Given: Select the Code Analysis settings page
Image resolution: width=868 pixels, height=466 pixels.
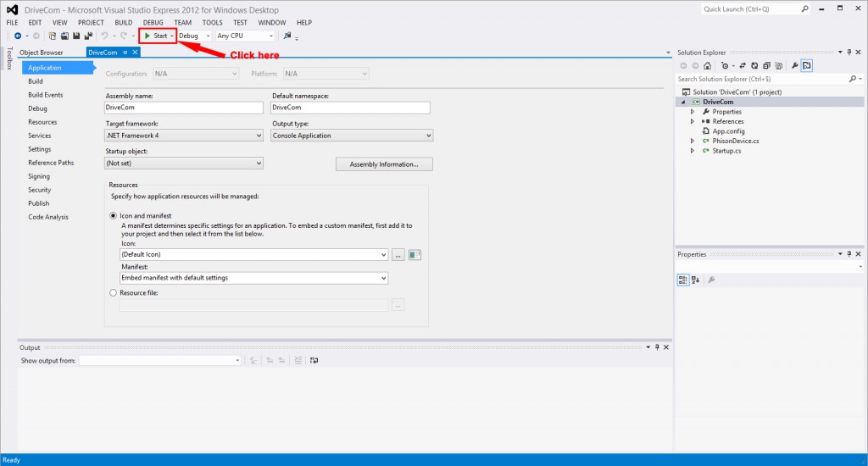Looking at the screenshot, I should [48, 217].
